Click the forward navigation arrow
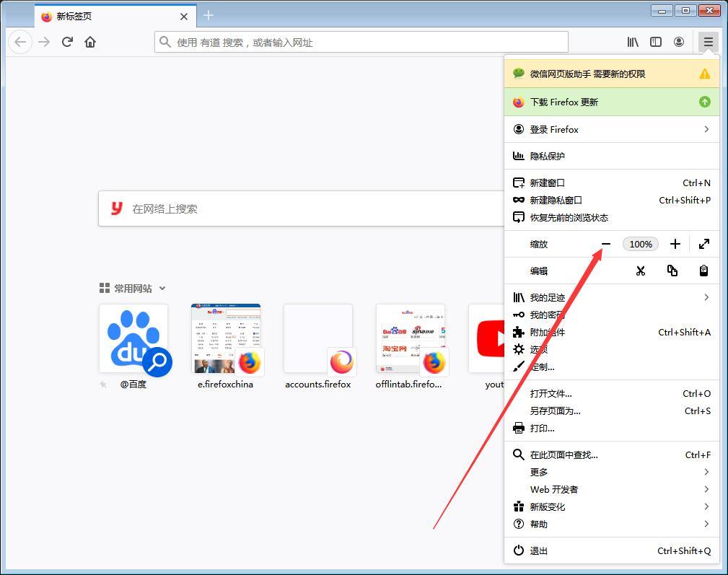The height and width of the screenshot is (575, 728). 44,43
